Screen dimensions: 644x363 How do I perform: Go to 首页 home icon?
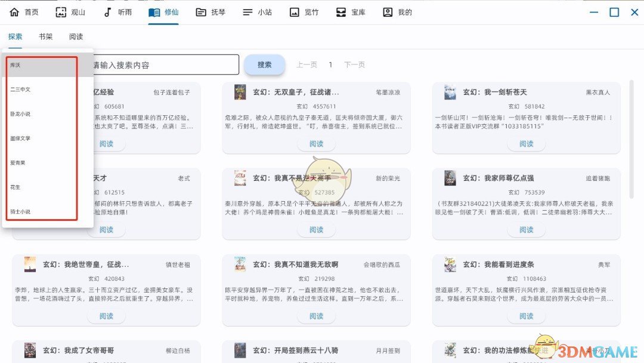[x=14, y=12]
